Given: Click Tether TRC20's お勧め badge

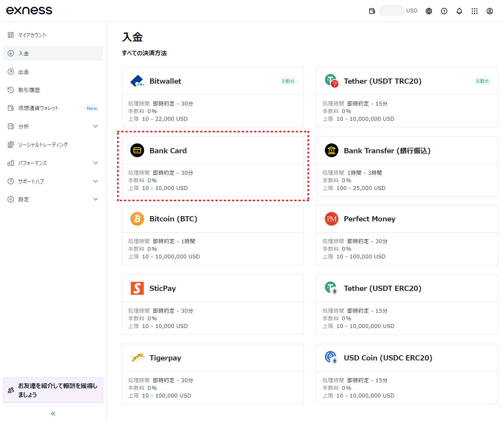Looking at the screenshot, I should (482, 81).
